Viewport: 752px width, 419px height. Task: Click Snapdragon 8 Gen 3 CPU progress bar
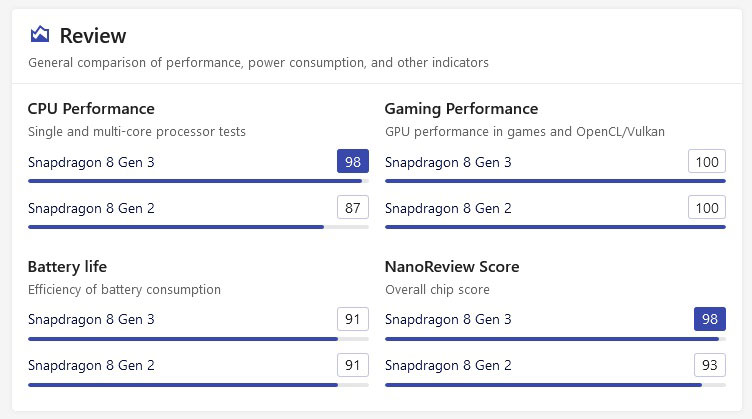[198, 181]
